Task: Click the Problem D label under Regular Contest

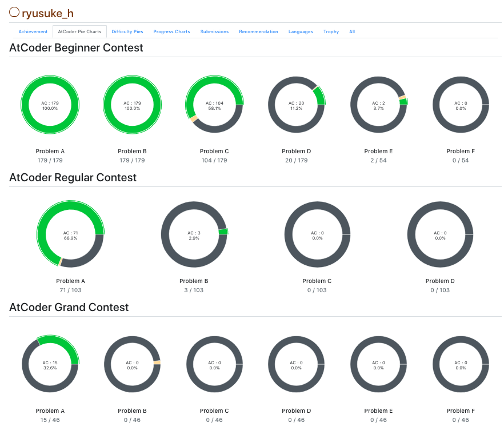Action: (440, 281)
